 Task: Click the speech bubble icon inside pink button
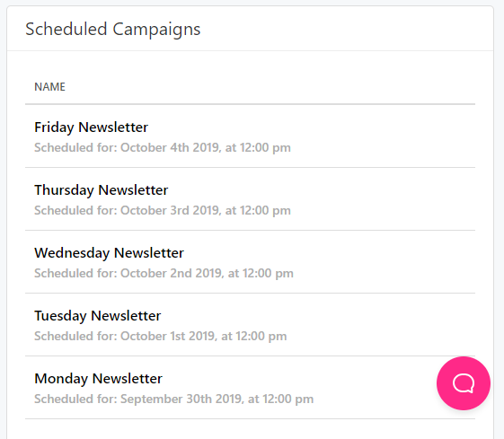(464, 383)
